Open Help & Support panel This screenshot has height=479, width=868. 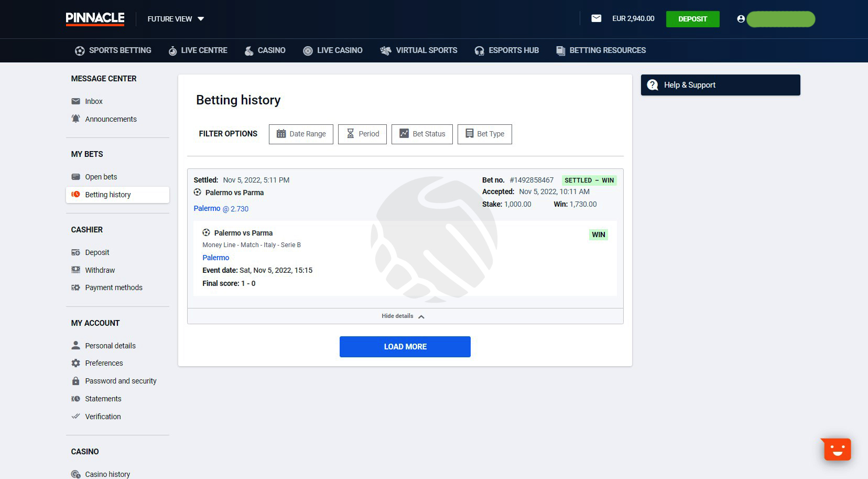pos(721,85)
